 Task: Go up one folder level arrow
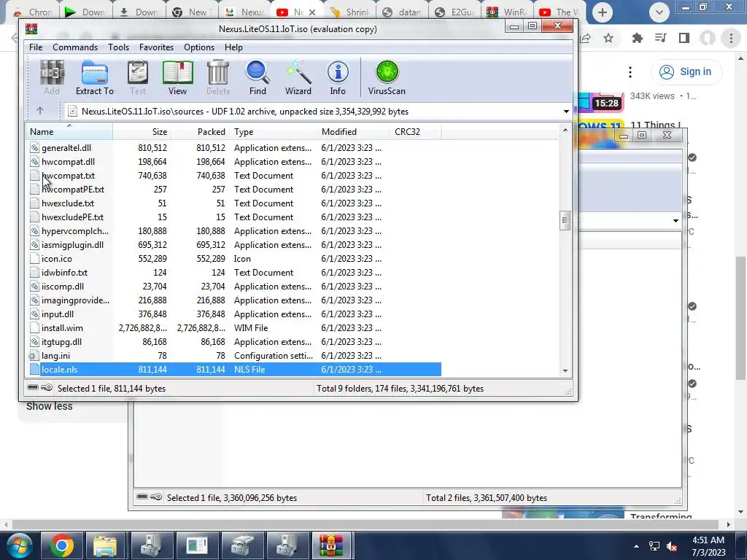[40, 111]
